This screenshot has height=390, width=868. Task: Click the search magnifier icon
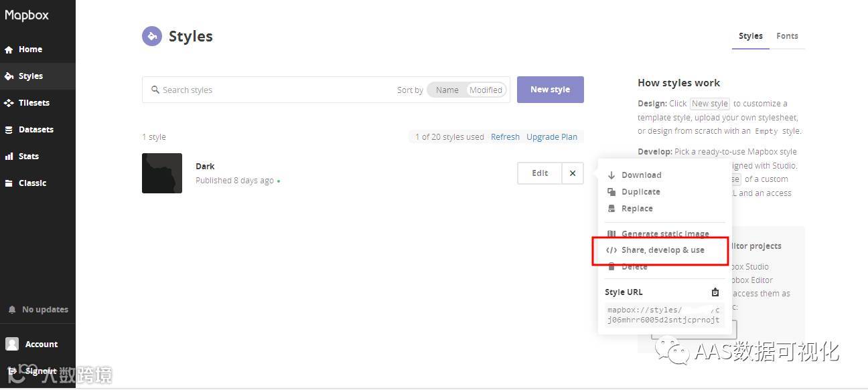pos(155,90)
